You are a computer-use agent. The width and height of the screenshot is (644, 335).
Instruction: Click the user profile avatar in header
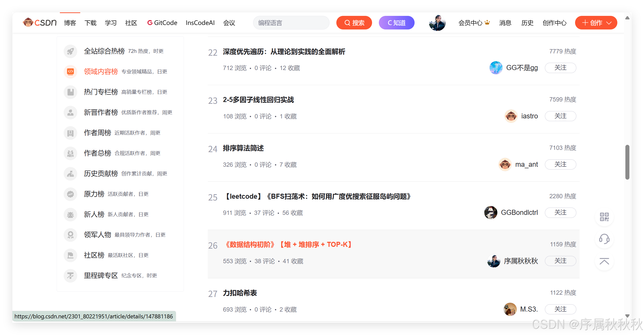click(437, 23)
